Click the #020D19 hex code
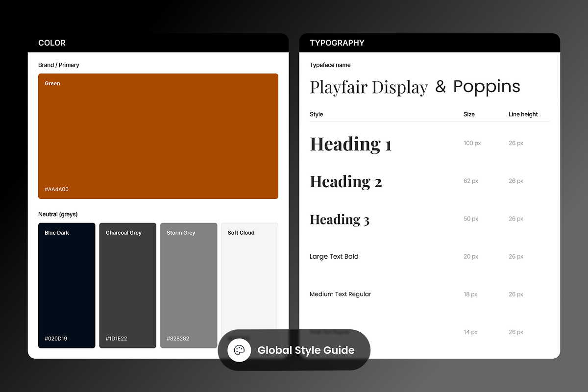Image resolution: width=588 pixels, height=392 pixels. pos(56,339)
